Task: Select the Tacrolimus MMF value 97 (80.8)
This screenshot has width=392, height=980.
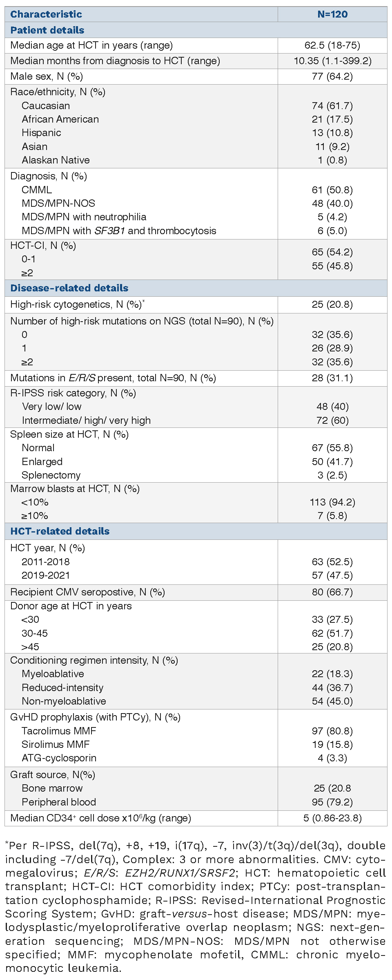Action: coord(332,731)
